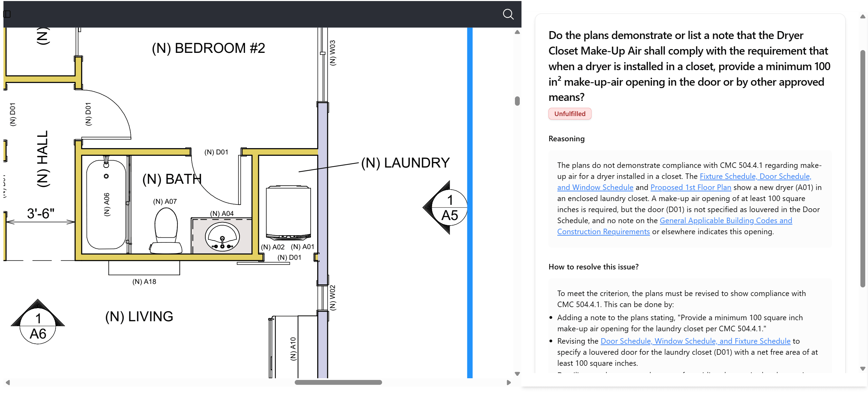The image size is (868, 400).
Task: Click the bathtub drawing
Action: tap(106, 204)
